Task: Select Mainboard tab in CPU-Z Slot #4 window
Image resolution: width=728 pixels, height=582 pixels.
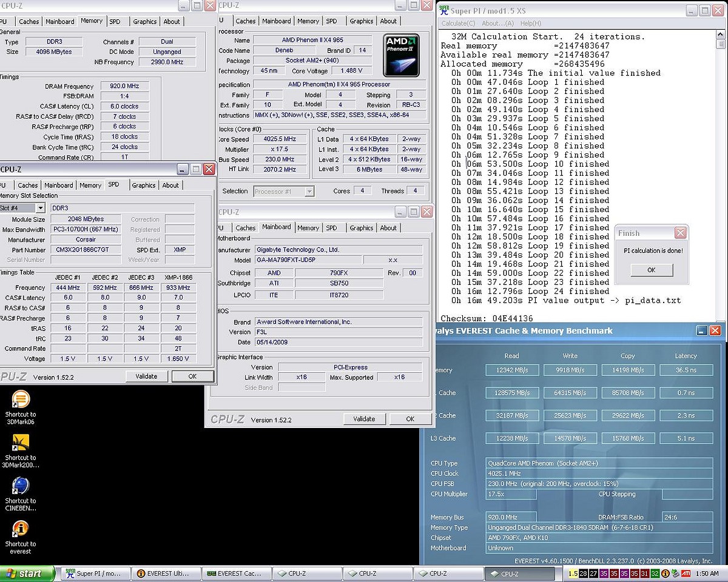Action: tap(59, 185)
